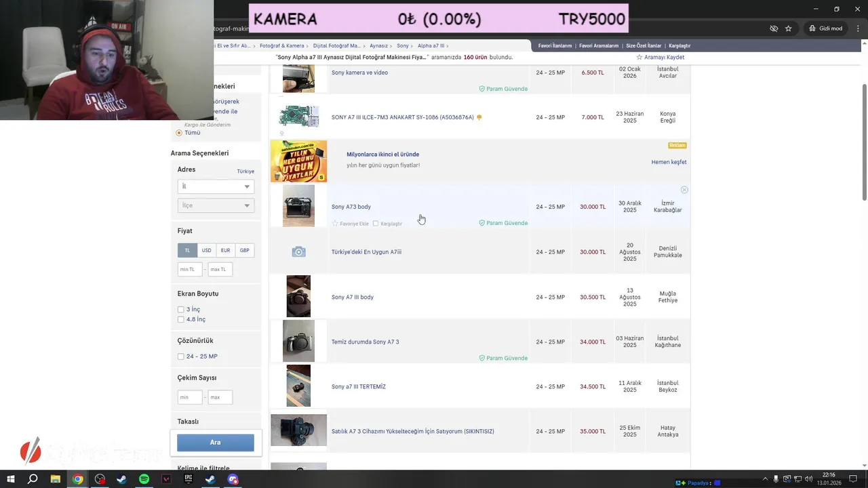Select the GBP currency tab

[x=244, y=250]
